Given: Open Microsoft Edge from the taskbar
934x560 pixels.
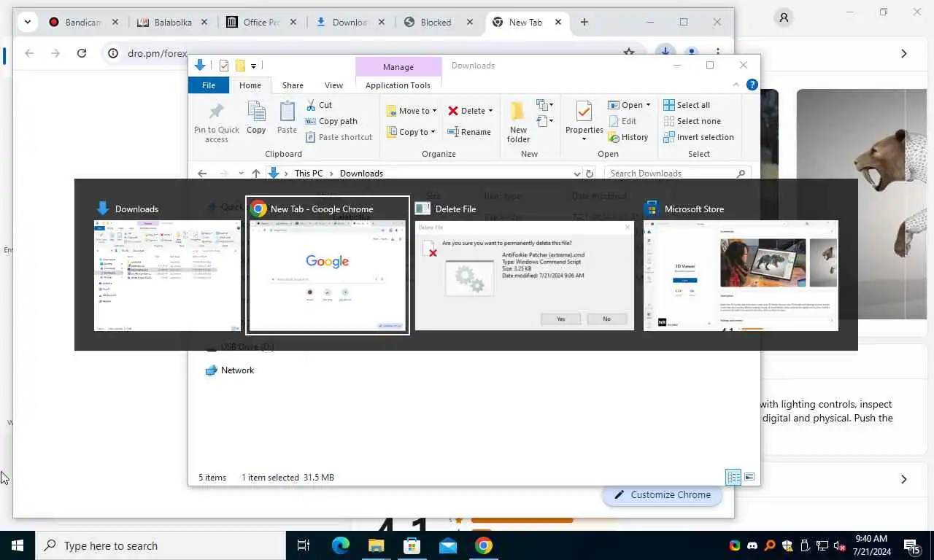Looking at the screenshot, I should tap(341, 545).
